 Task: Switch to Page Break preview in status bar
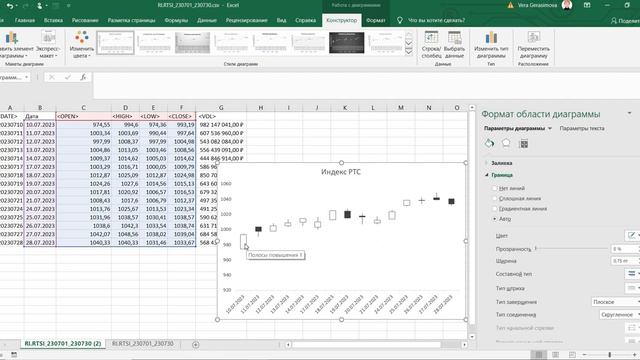[x=572, y=355]
